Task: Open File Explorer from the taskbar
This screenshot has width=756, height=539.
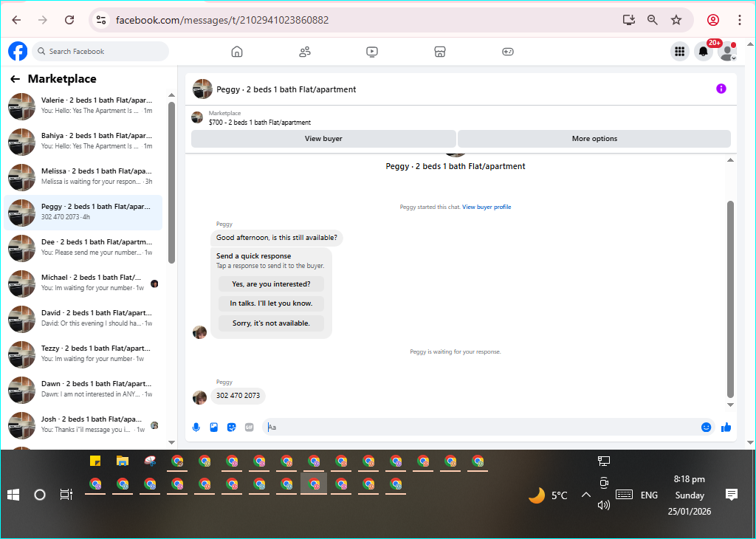Action: click(123, 461)
